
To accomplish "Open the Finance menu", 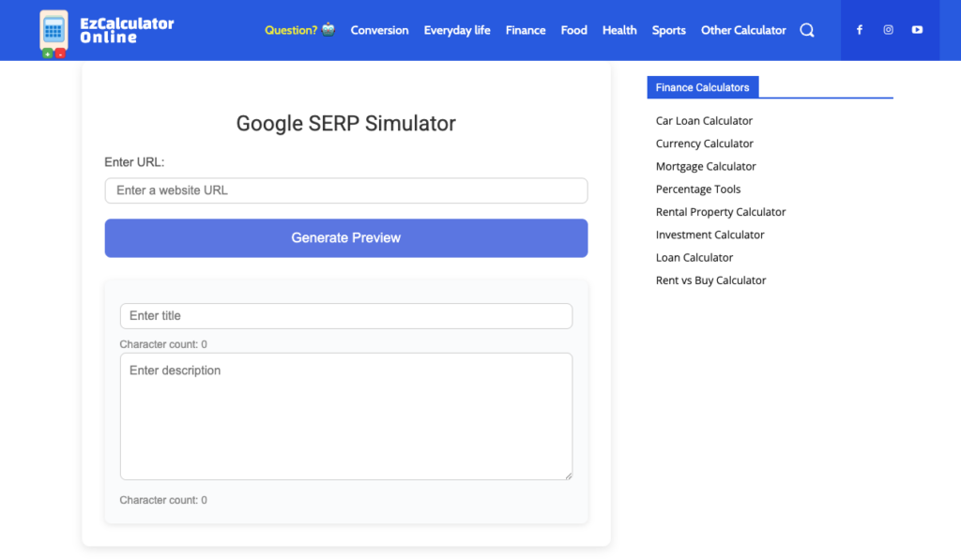I will pos(526,30).
